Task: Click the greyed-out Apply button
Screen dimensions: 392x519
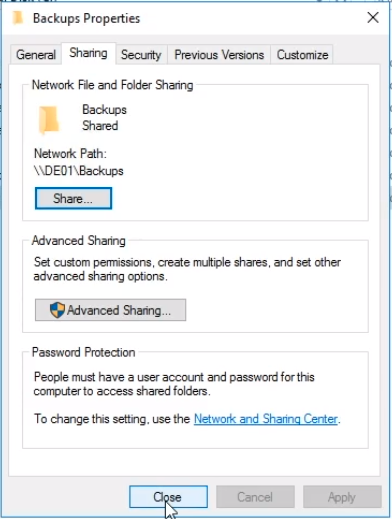Action: click(342, 497)
